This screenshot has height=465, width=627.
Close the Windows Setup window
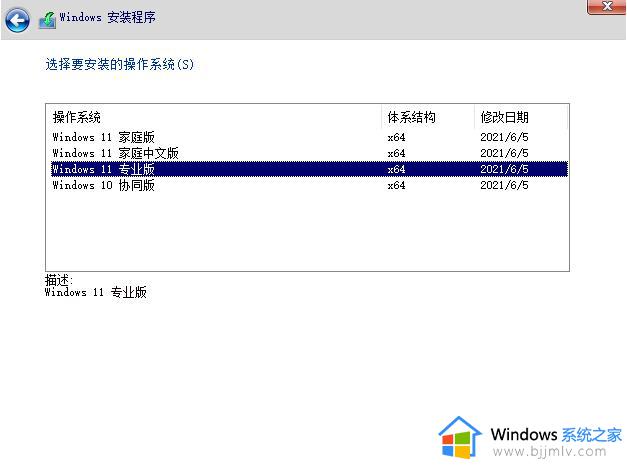[x=607, y=7]
